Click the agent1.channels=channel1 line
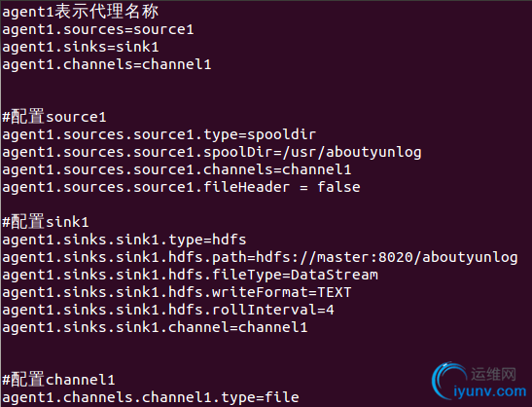The image size is (532, 407). (x=107, y=64)
